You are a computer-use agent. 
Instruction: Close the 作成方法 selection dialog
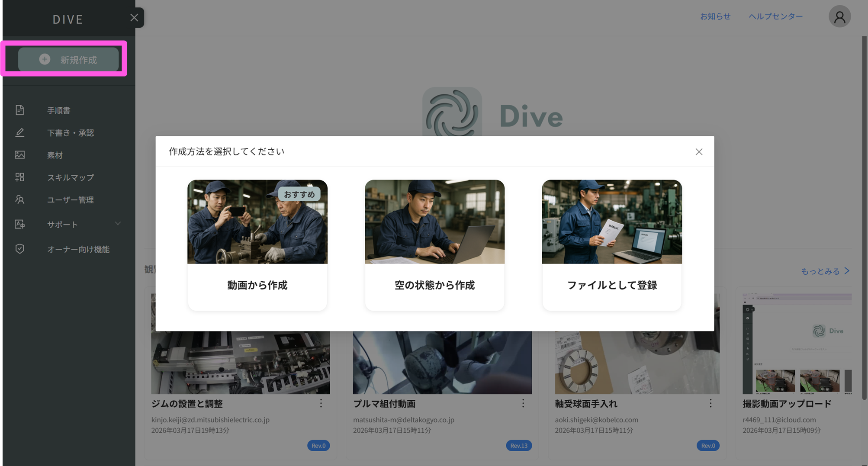[x=699, y=152]
